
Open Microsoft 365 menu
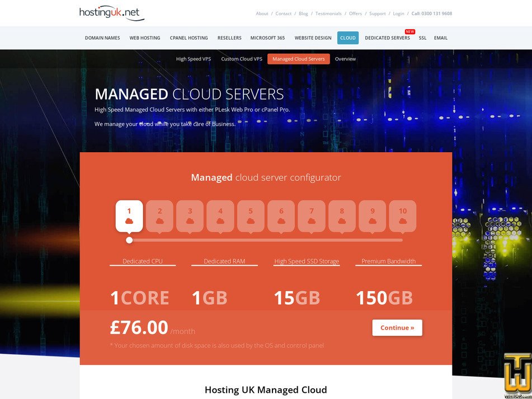coord(268,38)
